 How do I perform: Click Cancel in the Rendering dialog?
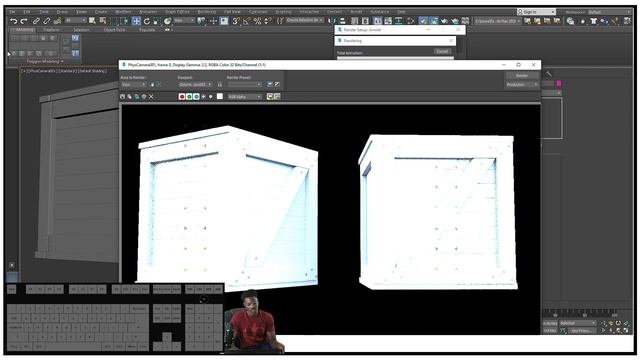(442, 51)
